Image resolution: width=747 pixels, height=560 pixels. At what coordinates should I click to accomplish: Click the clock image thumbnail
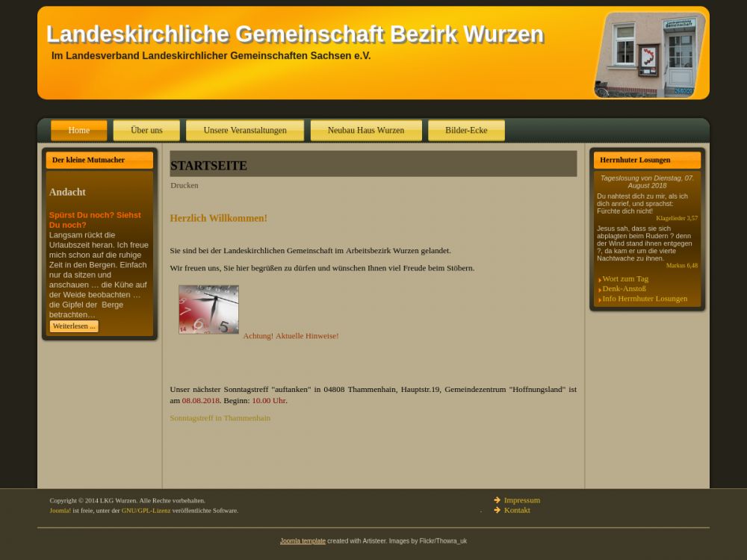208,309
